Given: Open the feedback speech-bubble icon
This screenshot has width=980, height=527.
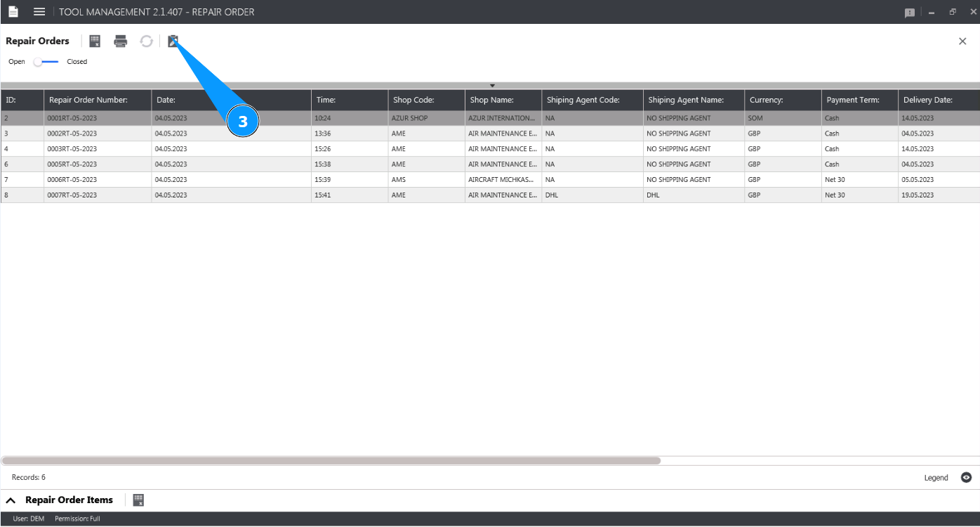Looking at the screenshot, I should pyautogui.click(x=910, y=13).
